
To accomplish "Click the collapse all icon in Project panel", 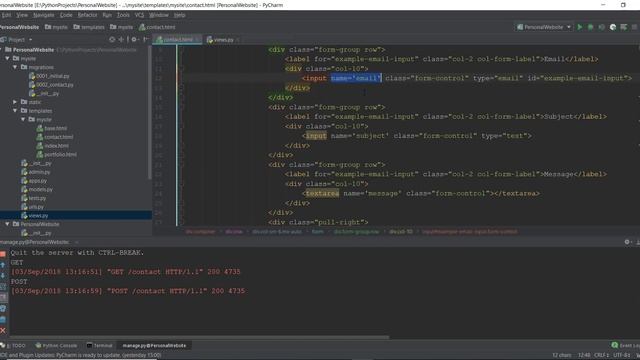I will tap(121, 40).
